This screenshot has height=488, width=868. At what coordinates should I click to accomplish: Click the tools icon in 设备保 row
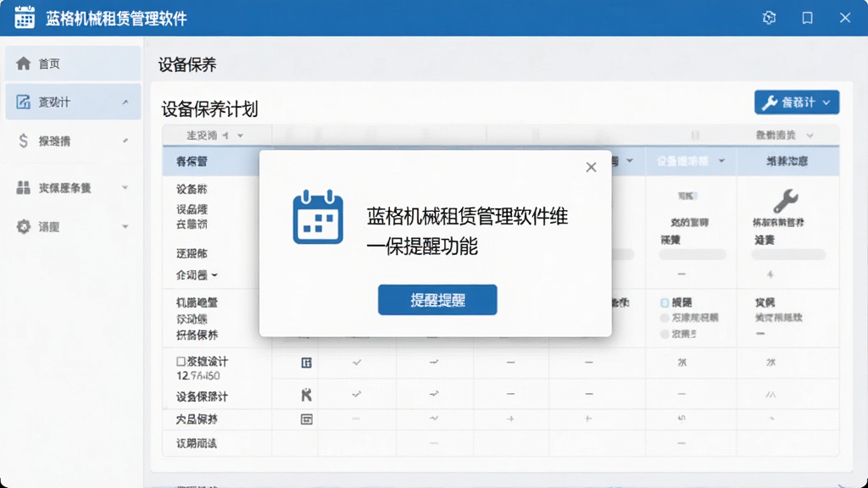(306, 395)
